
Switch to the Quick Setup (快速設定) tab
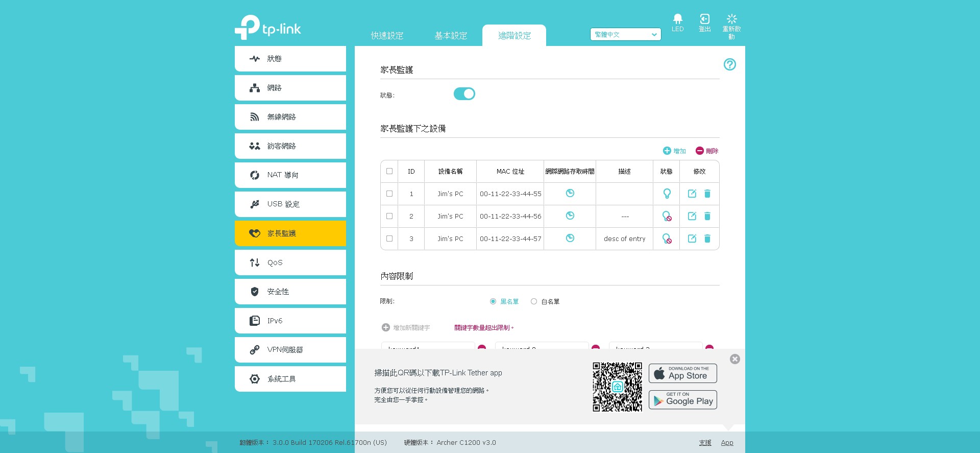click(x=387, y=36)
